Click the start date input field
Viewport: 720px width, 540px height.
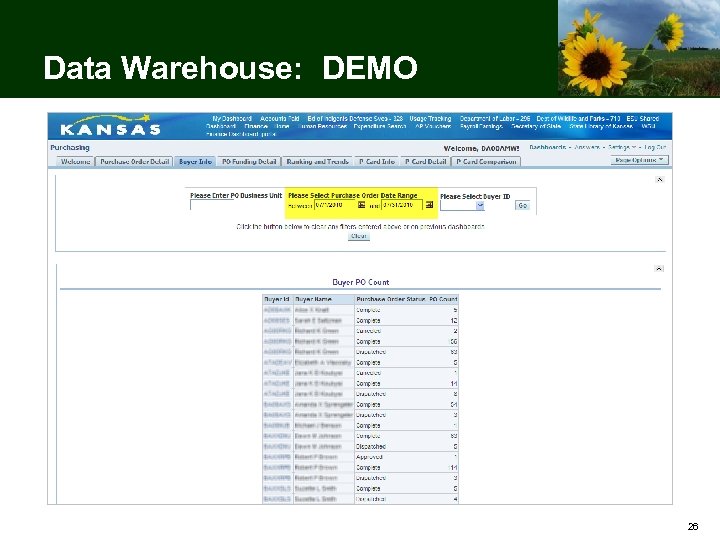click(335, 205)
